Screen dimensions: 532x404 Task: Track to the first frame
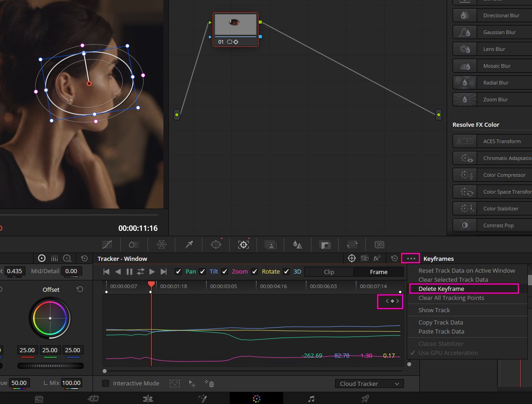point(106,272)
